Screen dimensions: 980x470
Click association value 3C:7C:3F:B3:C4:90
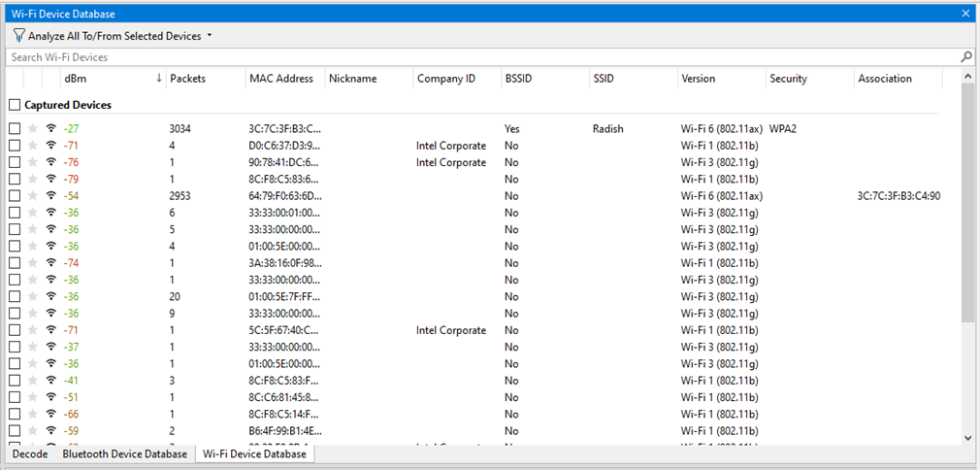(x=899, y=196)
